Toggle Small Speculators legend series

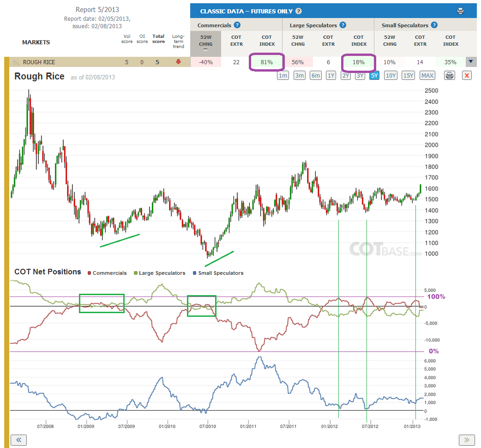pyautogui.click(x=218, y=273)
